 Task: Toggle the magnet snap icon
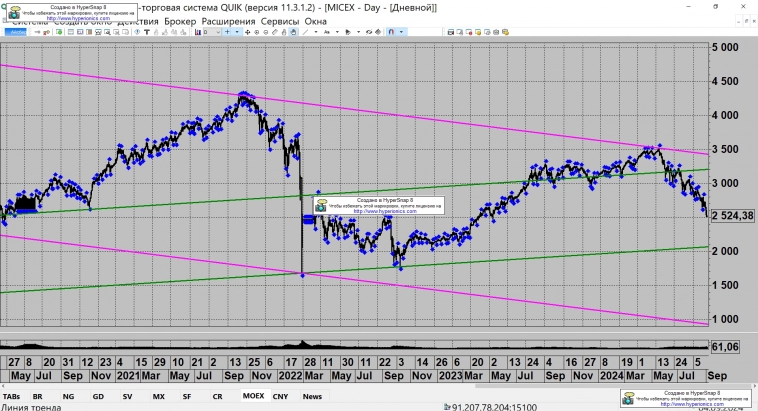(x=393, y=32)
